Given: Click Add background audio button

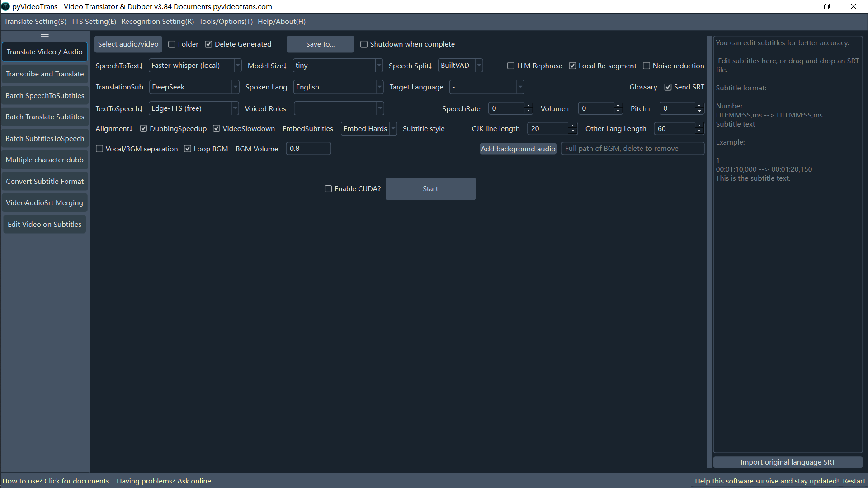Looking at the screenshot, I should pyautogui.click(x=518, y=149).
